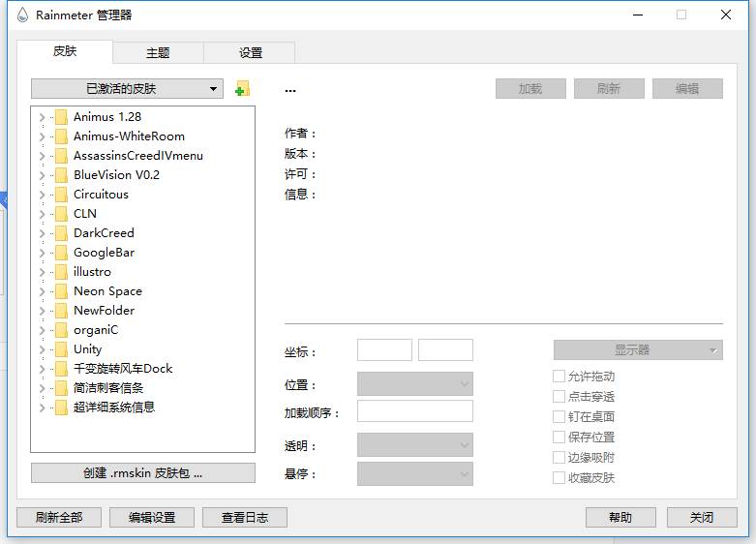Viewport: 756px width, 544px height.
Task: Enable the 边缘吸附 checkbox
Action: (x=559, y=457)
